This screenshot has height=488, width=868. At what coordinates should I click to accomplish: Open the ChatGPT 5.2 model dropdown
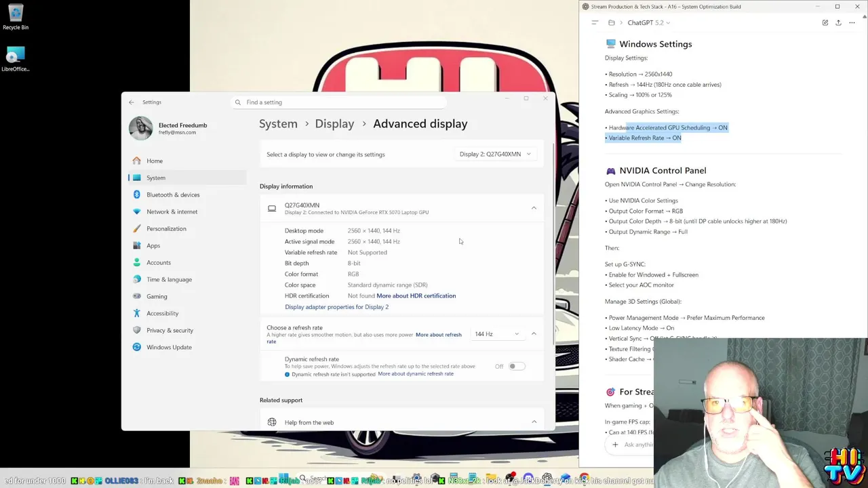(648, 22)
